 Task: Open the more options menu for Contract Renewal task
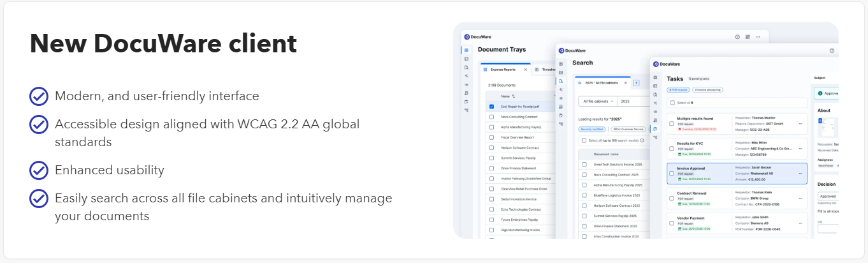800,198
